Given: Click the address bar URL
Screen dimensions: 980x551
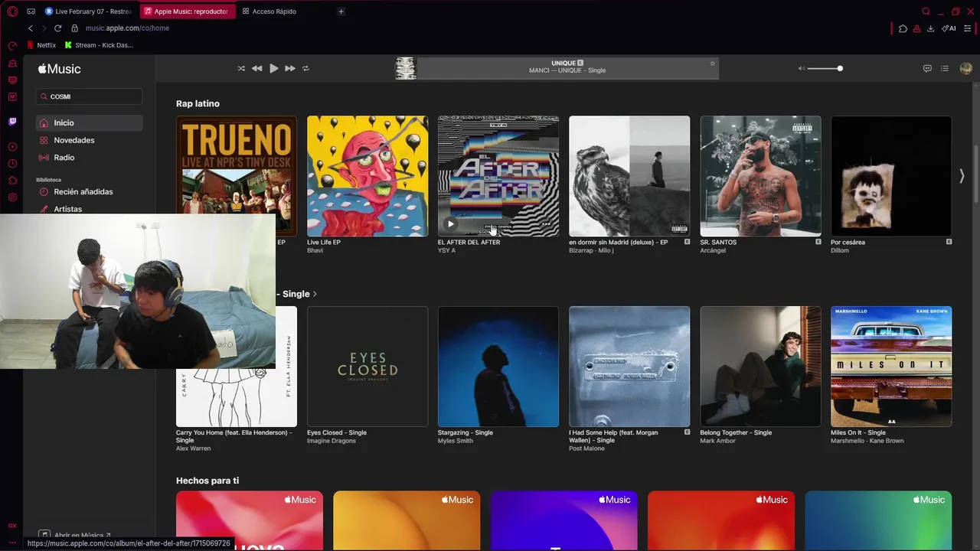Looking at the screenshot, I should 127,28.
